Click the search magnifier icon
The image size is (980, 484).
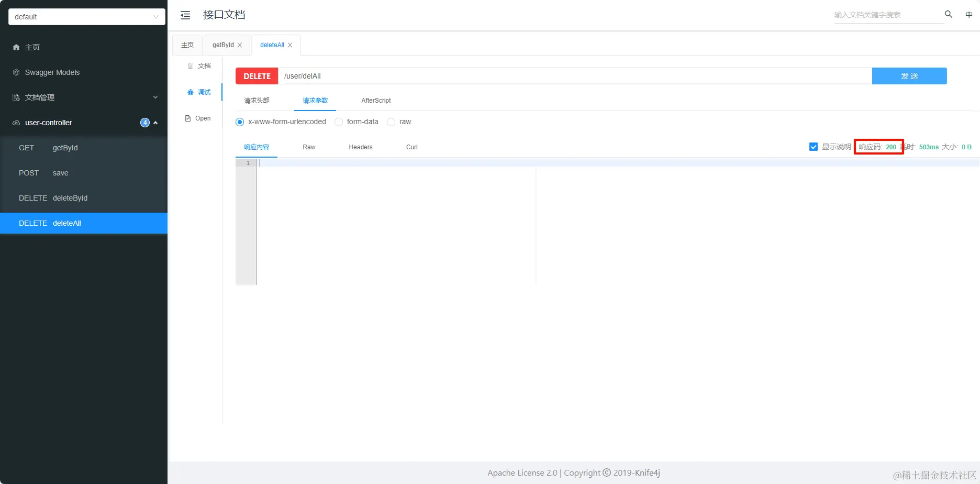pos(948,14)
